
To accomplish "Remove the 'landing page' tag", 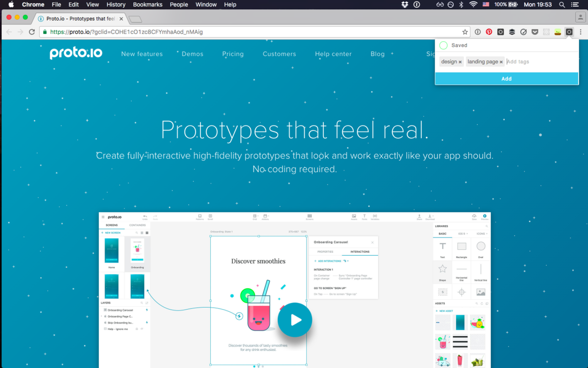I will coord(501,62).
